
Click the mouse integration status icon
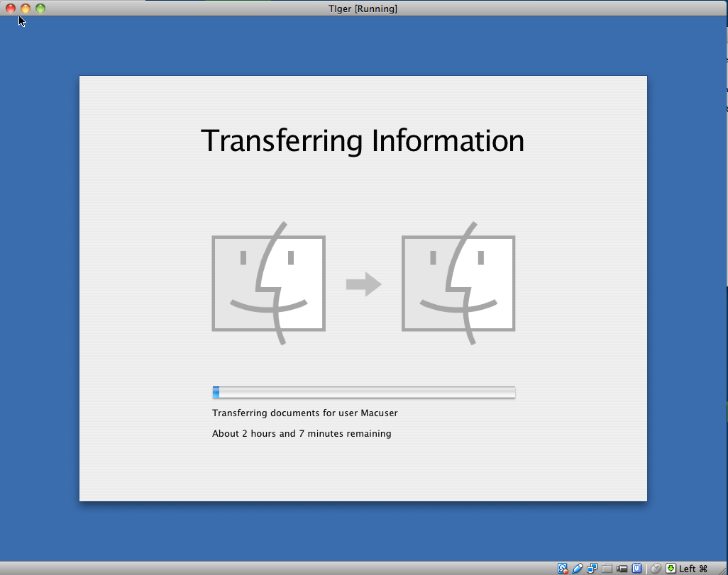point(656,569)
